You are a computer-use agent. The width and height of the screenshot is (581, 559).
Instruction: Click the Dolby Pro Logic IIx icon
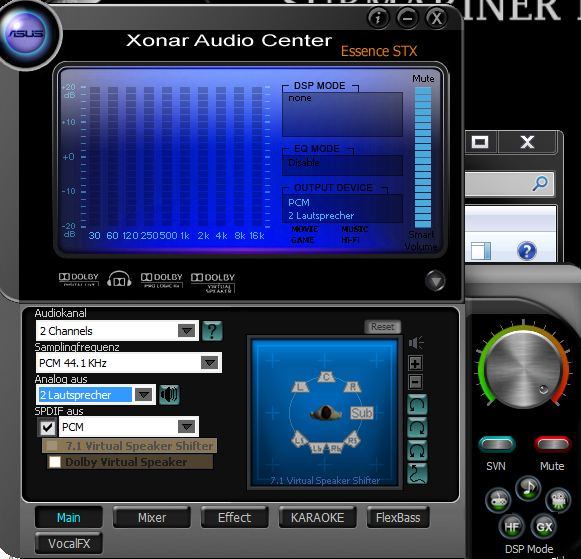[162, 280]
